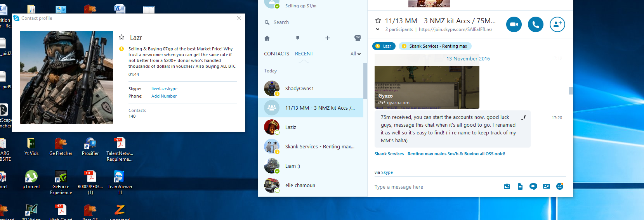644x220 pixels.
Task: Click the Skype icon in Contact profile title
Action: (16, 18)
